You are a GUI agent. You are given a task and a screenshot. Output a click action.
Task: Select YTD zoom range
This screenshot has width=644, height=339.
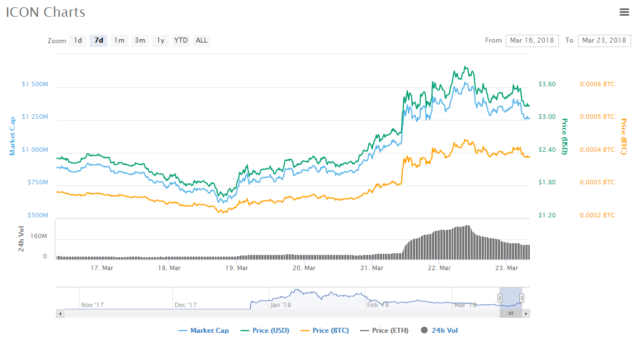coord(181,40)
